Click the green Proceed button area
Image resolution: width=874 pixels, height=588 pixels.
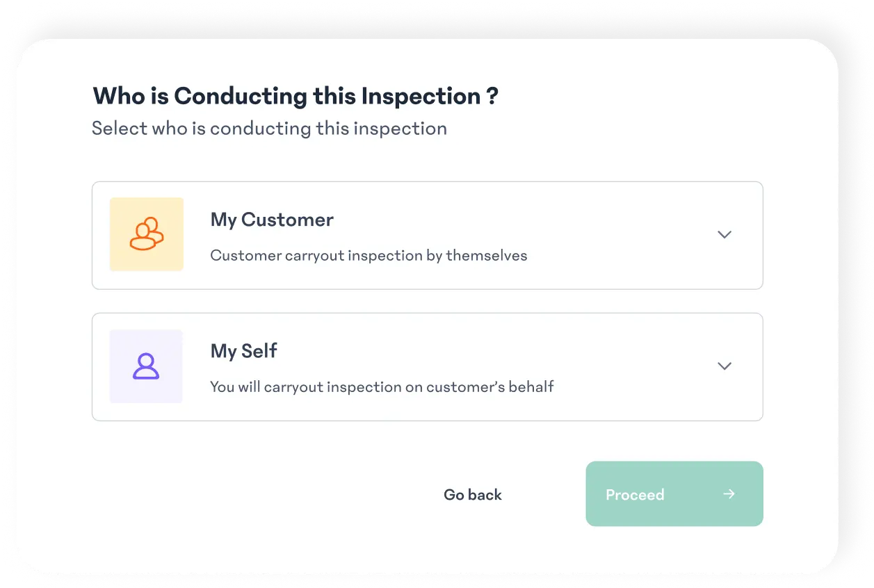[674, 493]
